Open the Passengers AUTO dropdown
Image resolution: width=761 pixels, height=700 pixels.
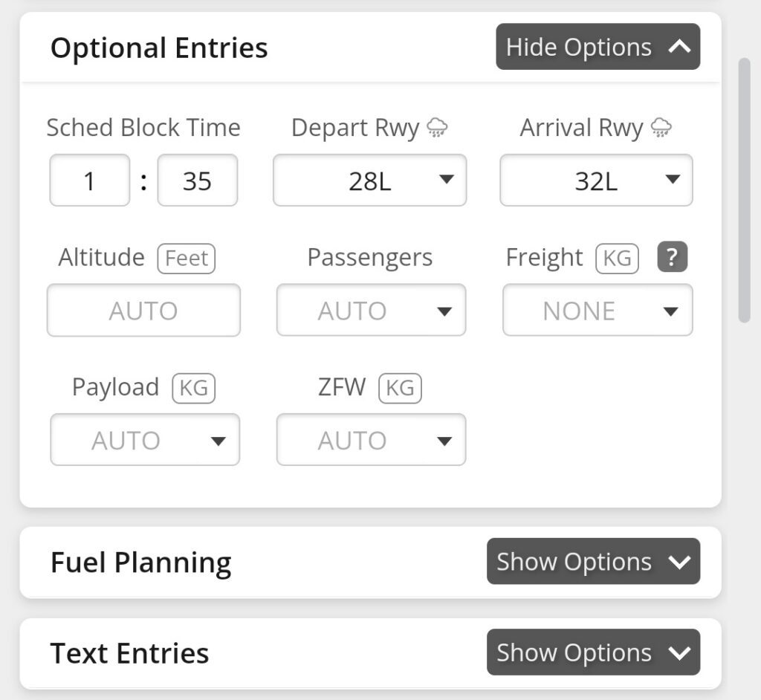[x=372, y=310]
